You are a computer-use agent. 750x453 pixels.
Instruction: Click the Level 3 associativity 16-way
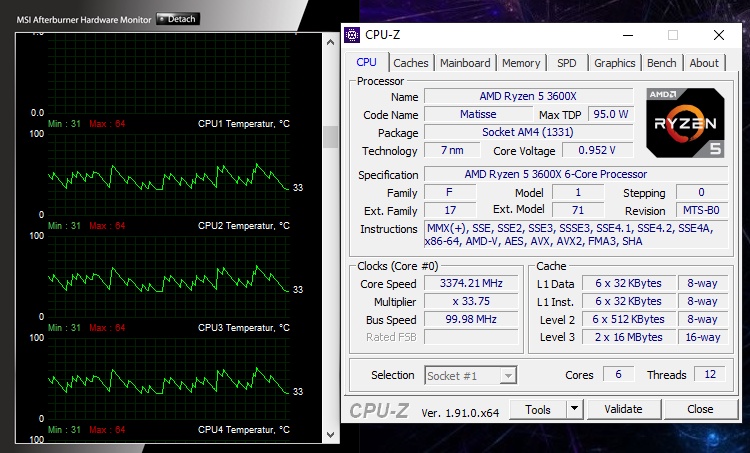tap(703, 337)
